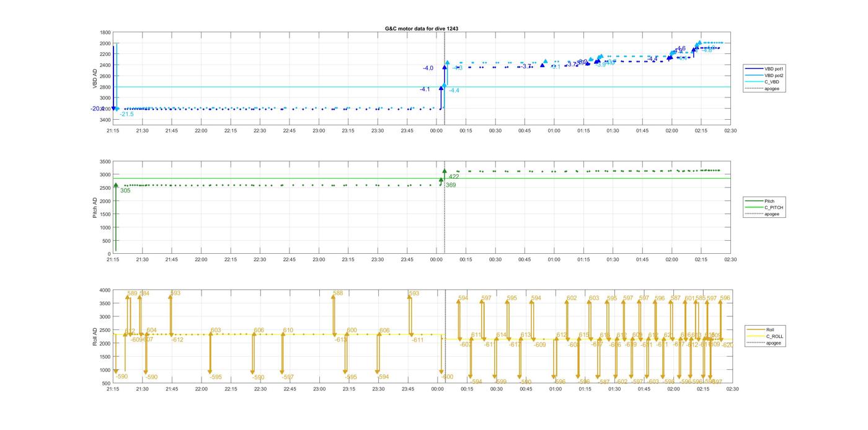Click the '305' annotation in the Pitch plot
This screenshot has height=430, width=868.
tap(125, 190)
